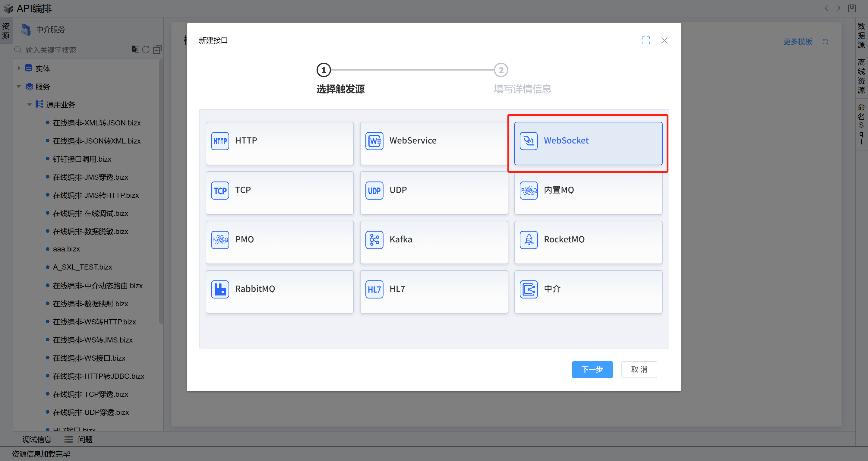Click the fullscreen icon in dialog header
The height and width of the screenshot is (461, 868).
pyautogui.click(x=645, y=40)
